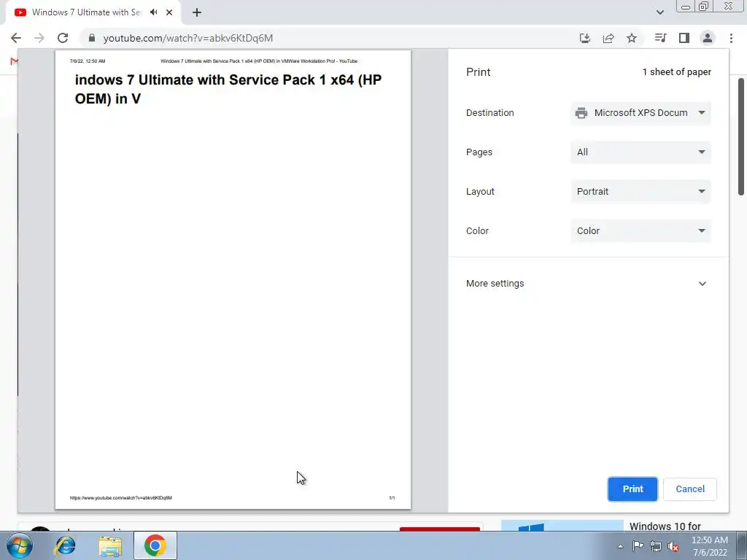The image size is (747, 560).
Task: Click the blue Print button
Action: (x=632, y=489)
